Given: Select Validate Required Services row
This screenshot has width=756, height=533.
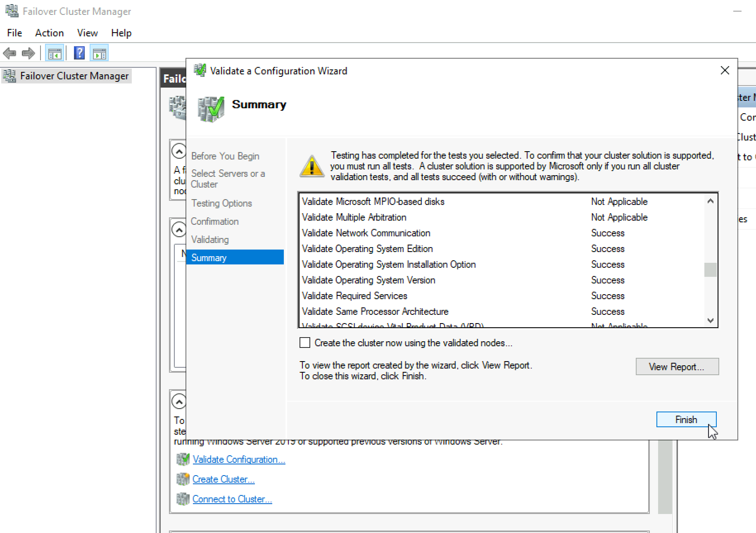Looking at the screenshot, I should point(502,296).
